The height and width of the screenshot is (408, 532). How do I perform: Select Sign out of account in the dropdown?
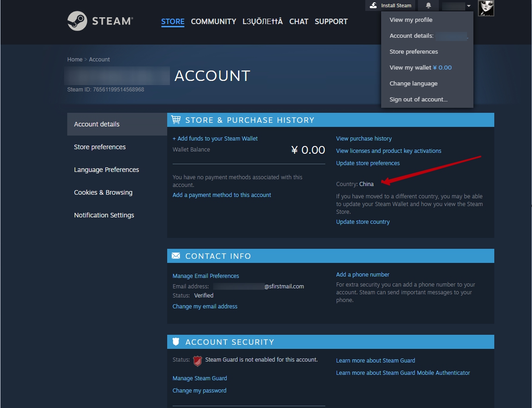(427, 100)
